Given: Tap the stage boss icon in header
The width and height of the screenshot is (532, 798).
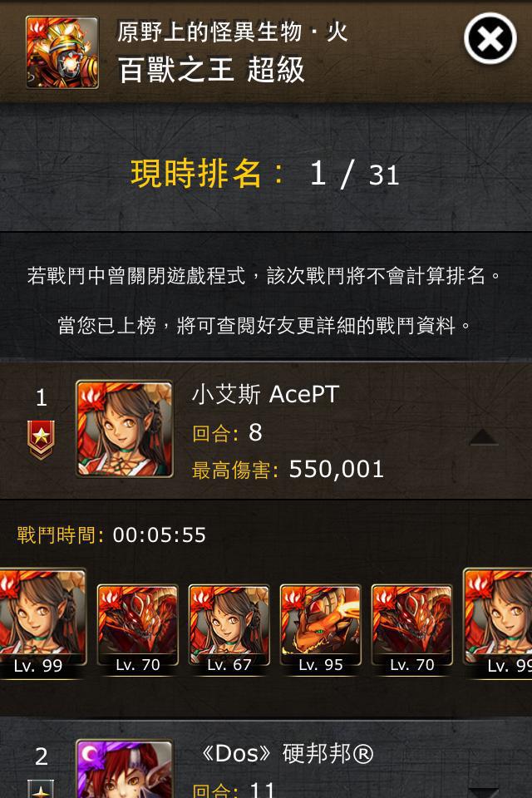Looking at the screenshot, I should (62, 52).
